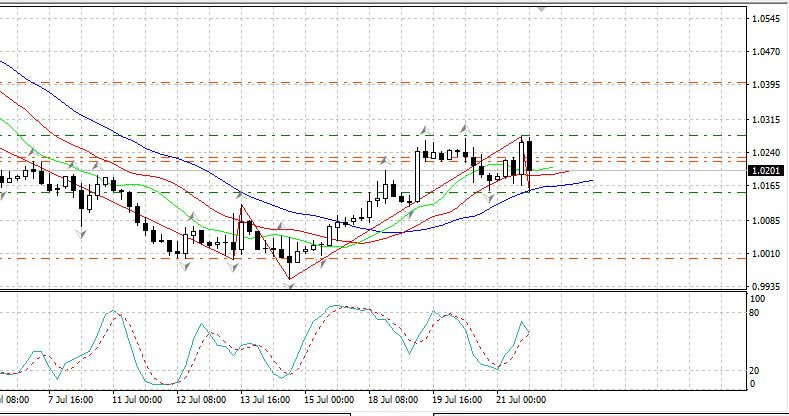Click the 21 Jul 00:00 date label
Image resolution: width=789 pixels, height=416 pixels.
coord(520,398)
